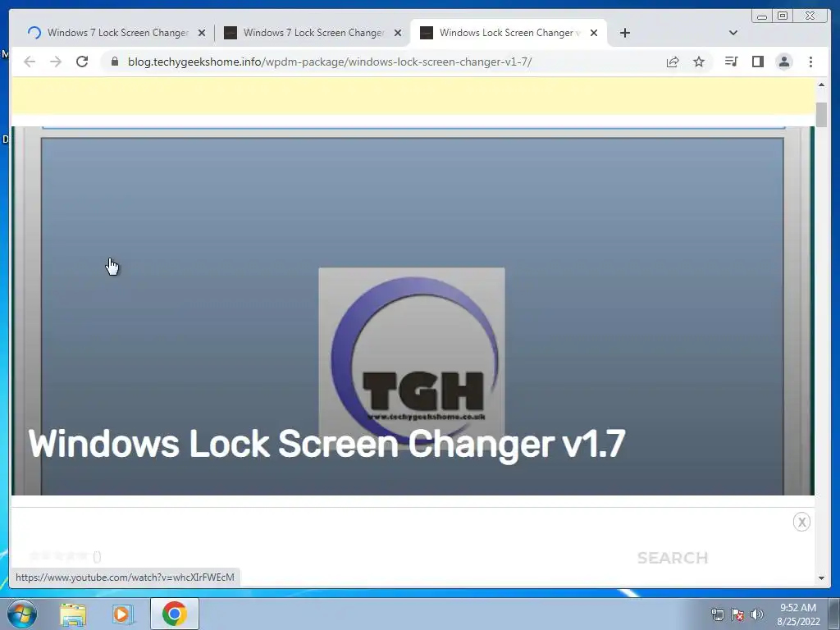
Task: Click the Chrome taskbar icon
Action: coord(175,614)
